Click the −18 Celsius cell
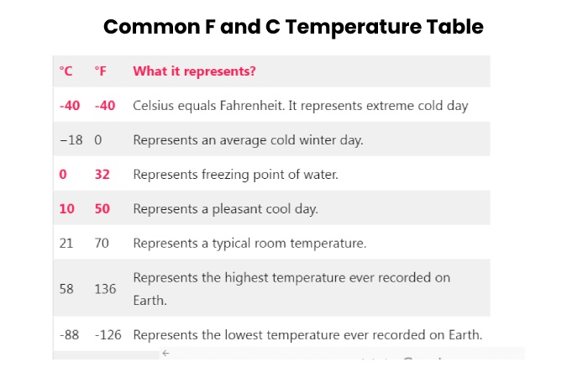 [x=71, y=140]
